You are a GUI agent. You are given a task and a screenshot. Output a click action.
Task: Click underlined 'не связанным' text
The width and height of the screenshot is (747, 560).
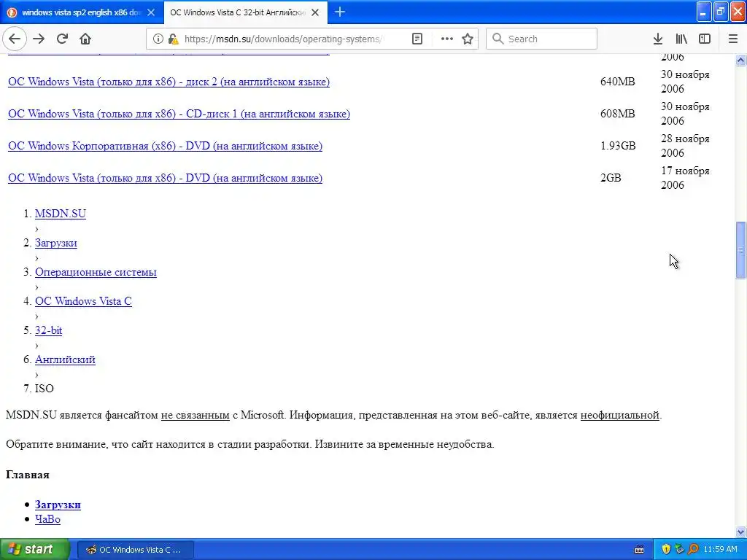pos(196,415)
